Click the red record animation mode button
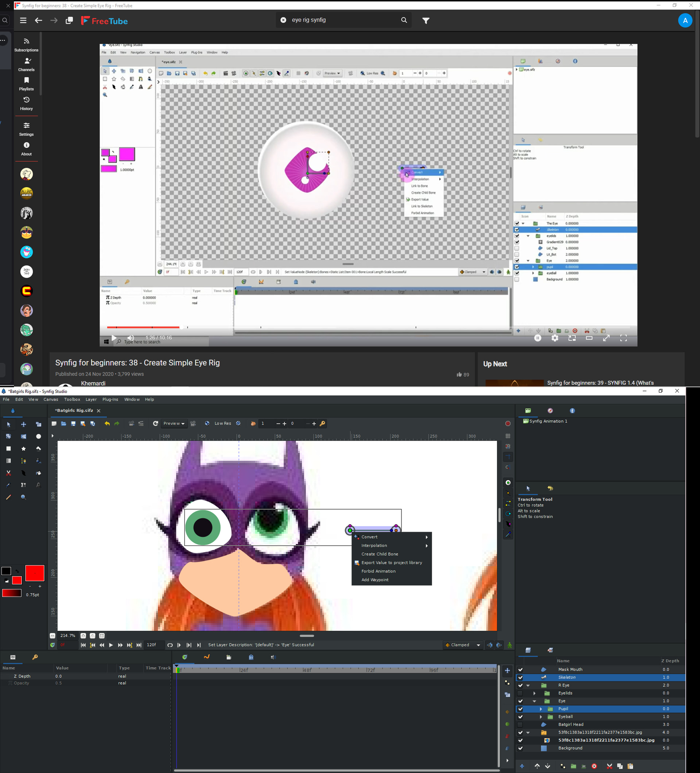The image size is (700, 773). tap(508, 423)
